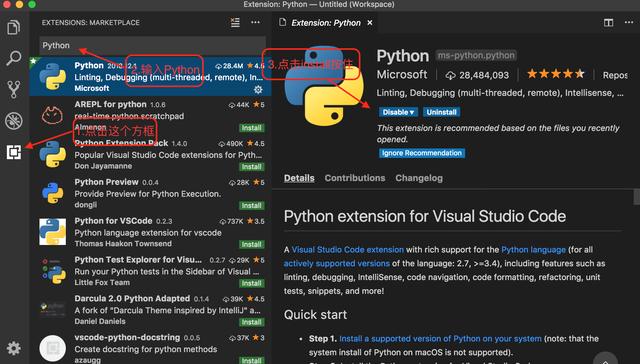Viewport: 640px width, 364px height.
Task: Install vscode-python-docstring extension
Action: [x=251, y=360]
